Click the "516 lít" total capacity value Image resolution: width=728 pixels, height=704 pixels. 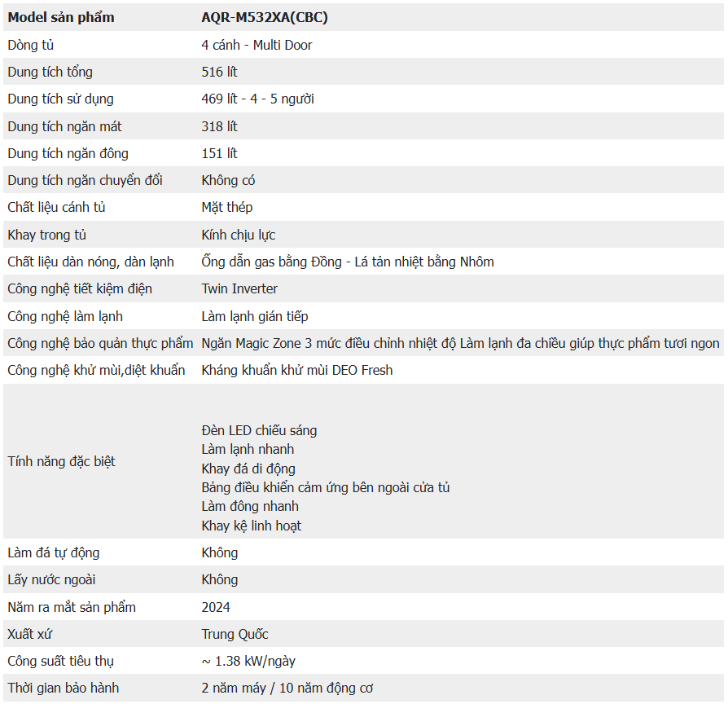(219, 72)
